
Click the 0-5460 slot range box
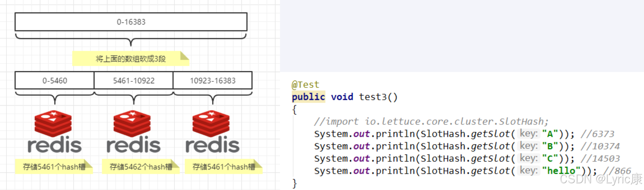tap(55, 81)
